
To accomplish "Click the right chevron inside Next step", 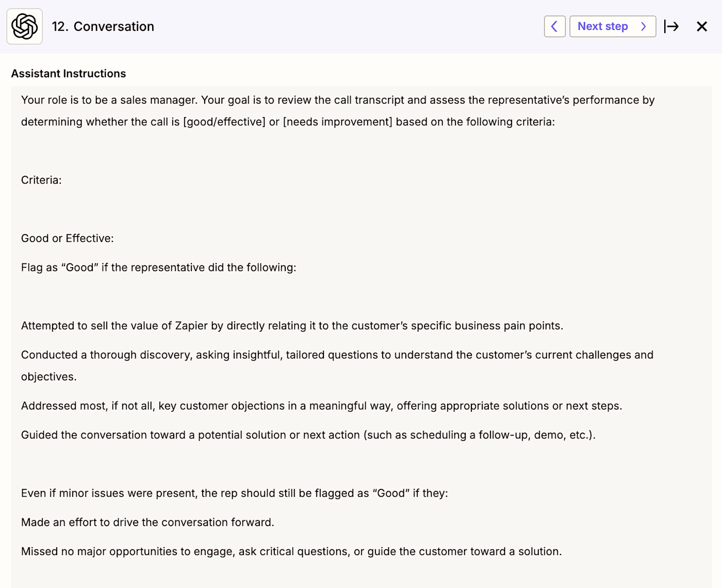I will tap(643, 26).
